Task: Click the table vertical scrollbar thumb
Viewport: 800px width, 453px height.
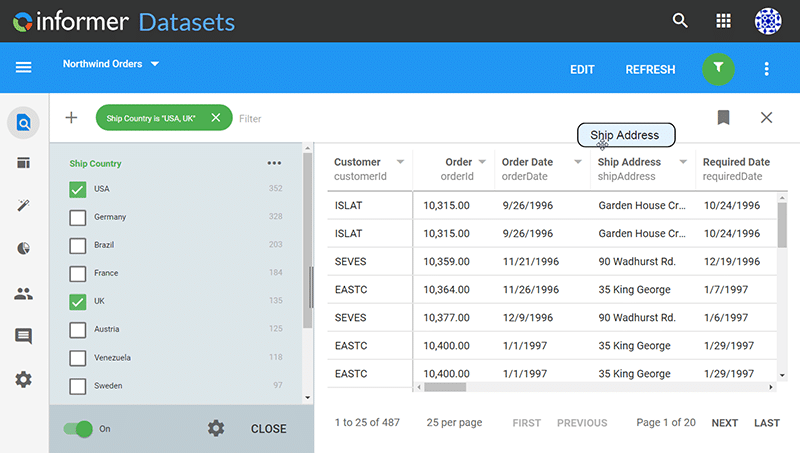Action: point(782,225)
